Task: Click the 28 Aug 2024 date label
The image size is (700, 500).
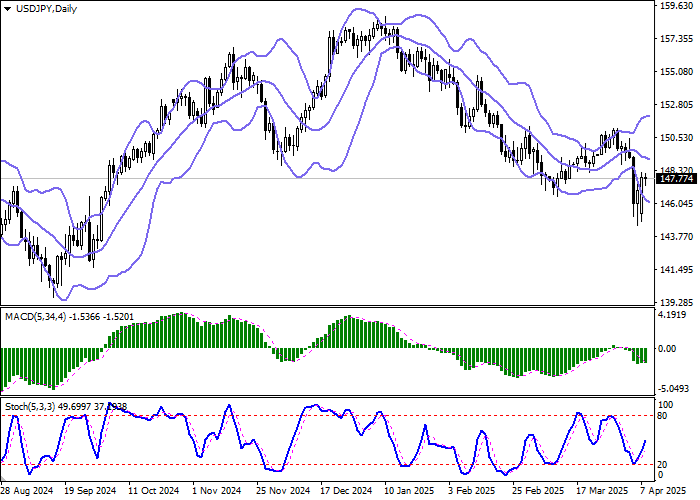Action: 27,491
